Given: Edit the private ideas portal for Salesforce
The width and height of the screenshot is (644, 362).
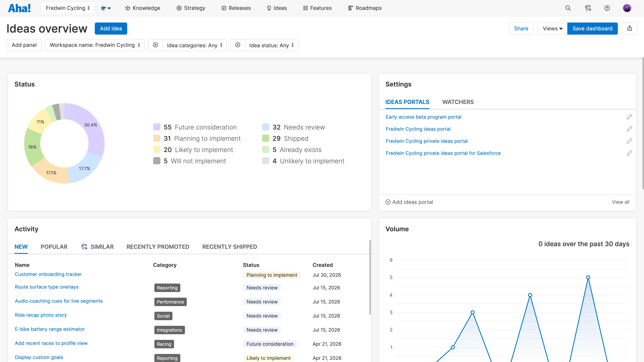Looking at the screenshot, I should (629, 153).
